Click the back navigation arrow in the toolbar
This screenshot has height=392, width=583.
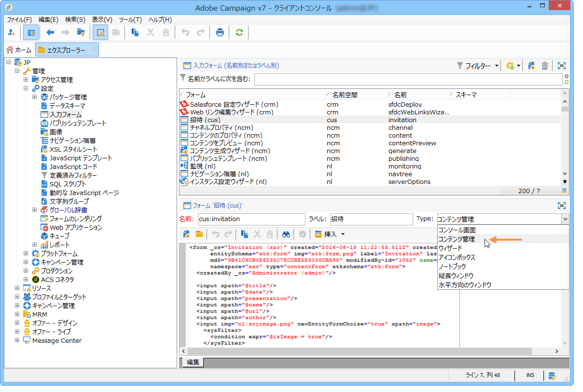[50, 32]
